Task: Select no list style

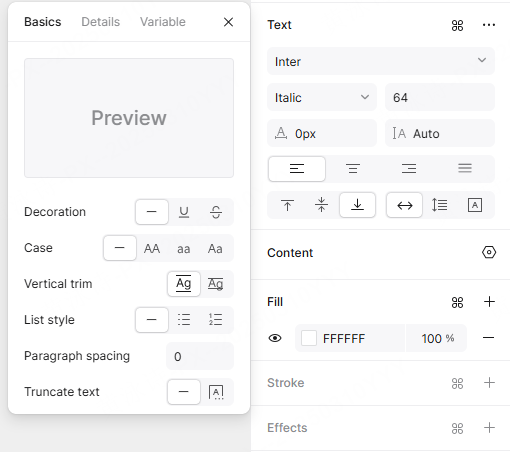Action: click(x=152, y=320)
